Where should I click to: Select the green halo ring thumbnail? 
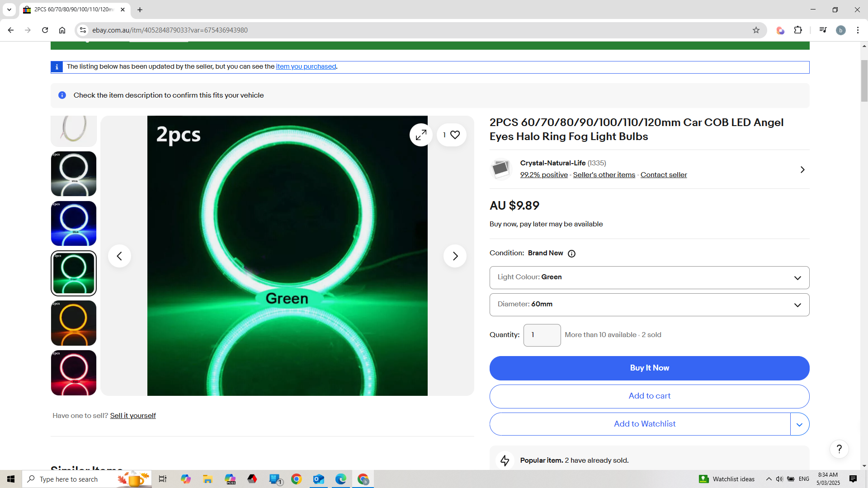[x=74, y=273]
